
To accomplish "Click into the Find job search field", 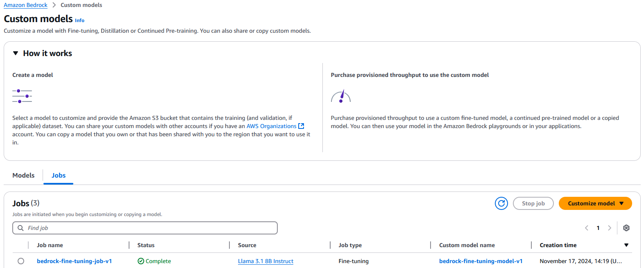I will [x=145, y=228].
